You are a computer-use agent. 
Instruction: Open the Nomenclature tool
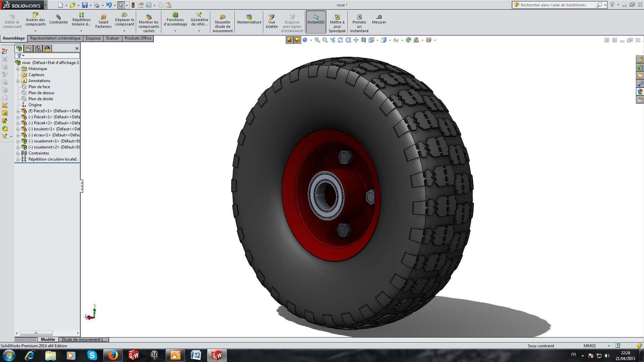coord(249,19)
